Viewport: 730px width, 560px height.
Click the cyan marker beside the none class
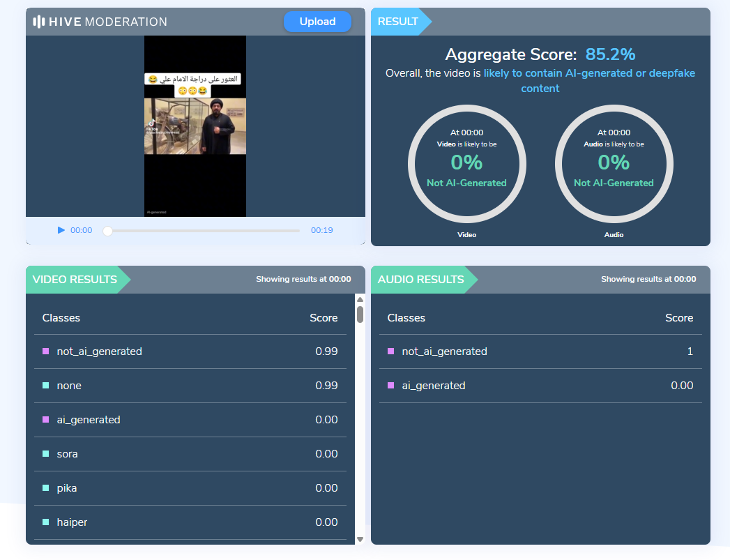point(46,386)
